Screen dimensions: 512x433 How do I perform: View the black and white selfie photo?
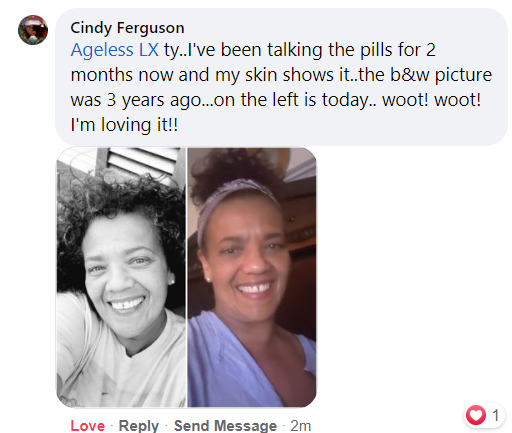pyautogui.click(x=121, y=277)
